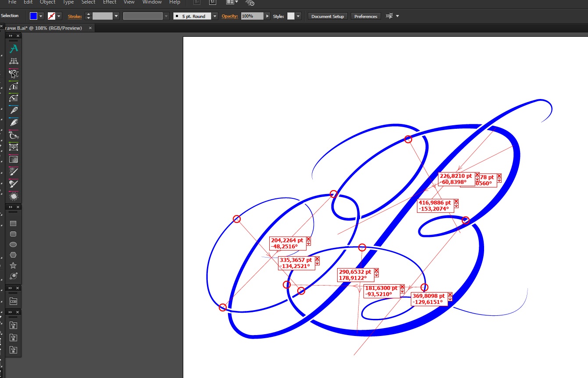The height and width of the screenshot is (378, 588).
Task: Click the Document Setup button
Action: 328,16
